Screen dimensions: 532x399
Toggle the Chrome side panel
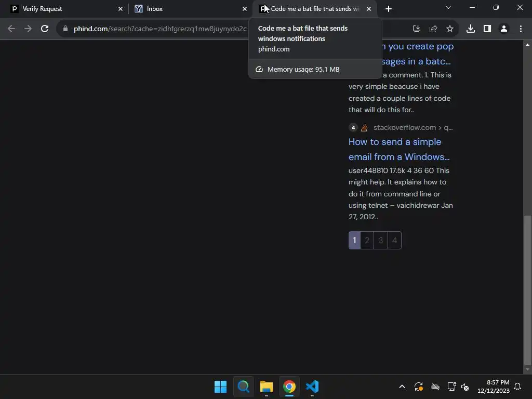(487, 29)
